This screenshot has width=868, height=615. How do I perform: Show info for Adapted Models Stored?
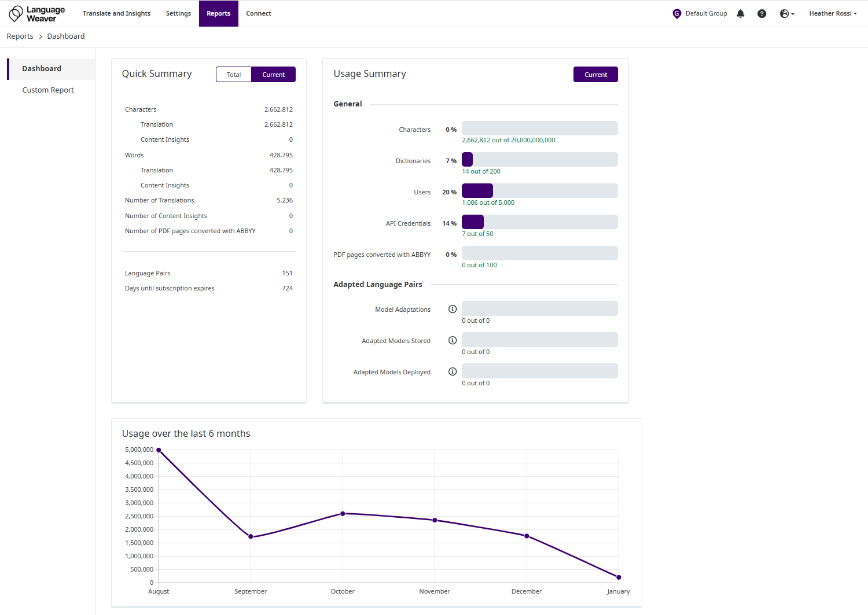point(453,341)
